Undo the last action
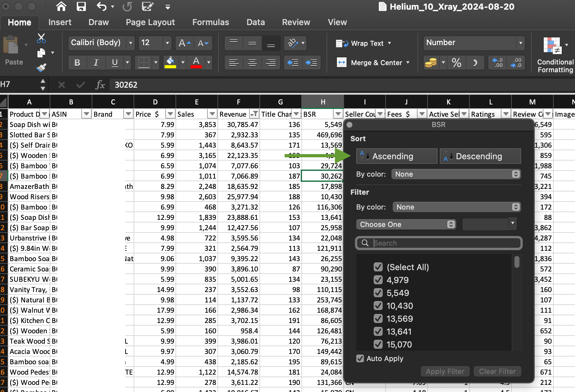The height and width of the screenshot is (392, 575). (101, 6)
